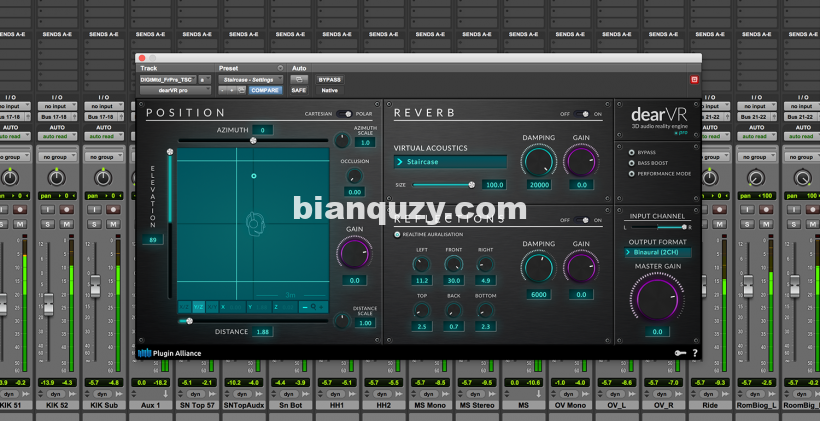Click the Distance value field 1.88
This screenshot has height=421, width=820.
pyautogui.click(x=263, y=332)
